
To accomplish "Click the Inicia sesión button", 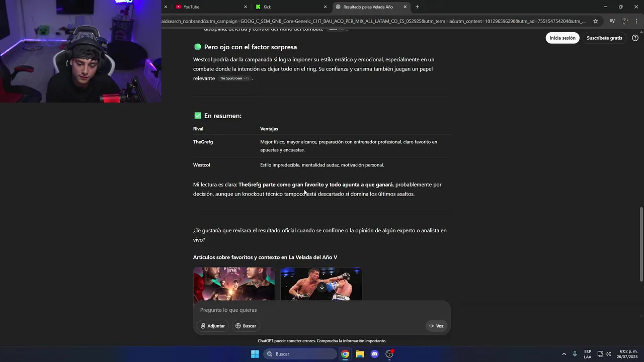I will point(562,38).
